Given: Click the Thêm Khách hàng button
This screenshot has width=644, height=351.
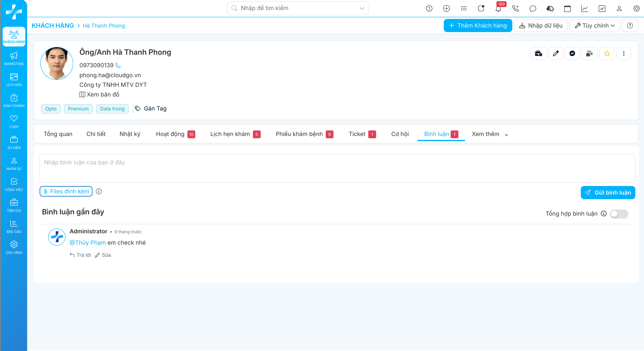Looking at the screenshot, I should (x=478, y=26).
